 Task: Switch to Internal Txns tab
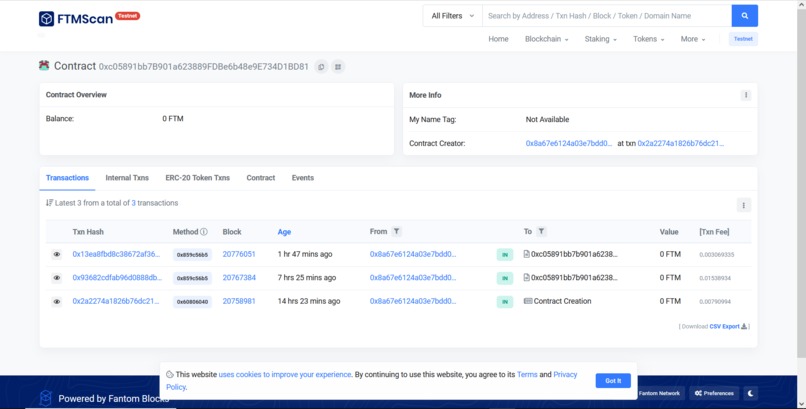(x=127, y=178)
